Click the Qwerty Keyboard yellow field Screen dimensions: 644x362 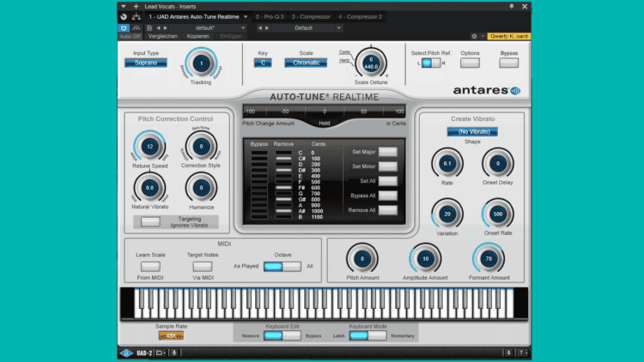[x=509, y=36]
